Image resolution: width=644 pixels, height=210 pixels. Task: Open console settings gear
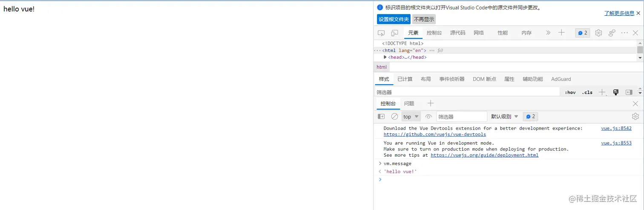635,116
